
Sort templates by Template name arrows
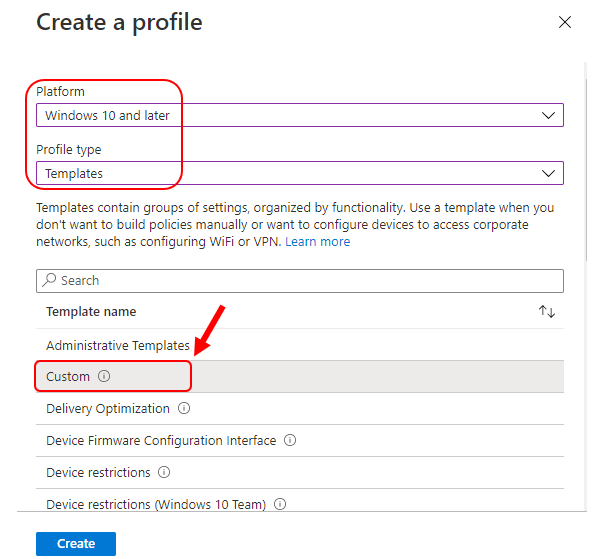pos(547,312)
